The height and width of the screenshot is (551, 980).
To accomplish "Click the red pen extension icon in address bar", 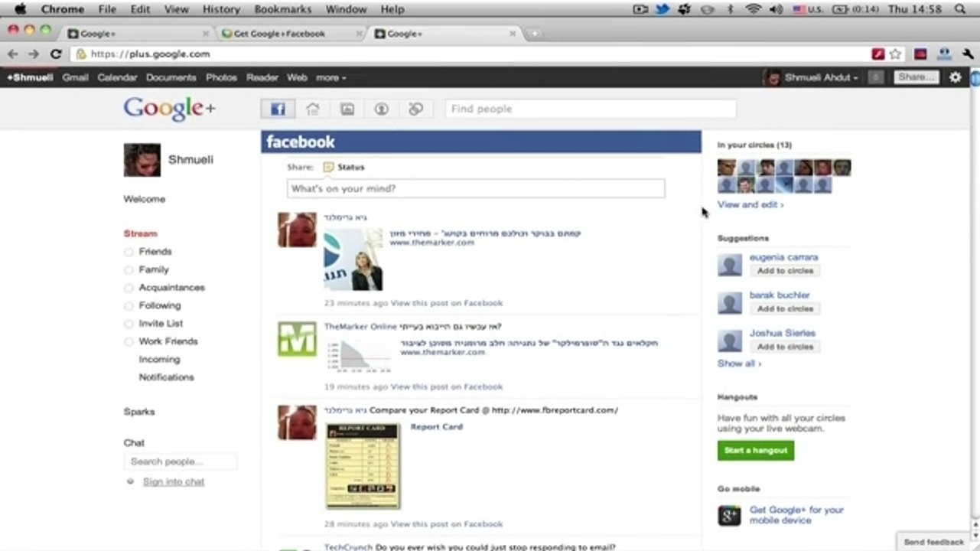I will [x=878, y=54].
